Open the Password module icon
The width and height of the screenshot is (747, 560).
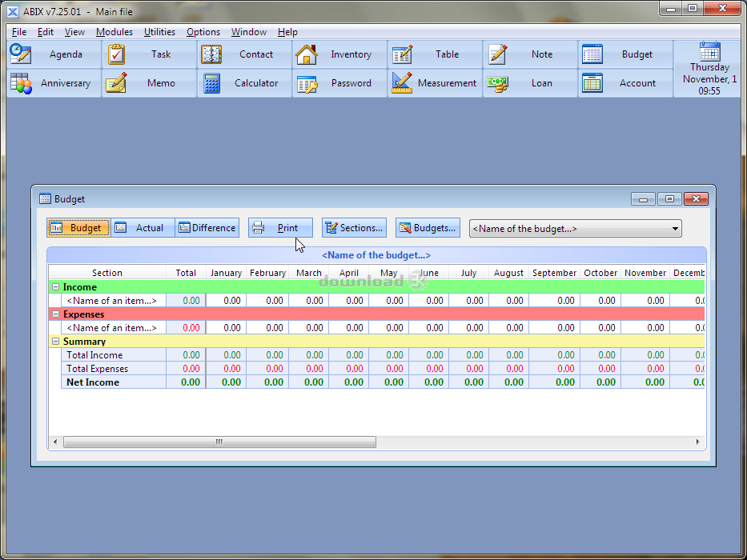click(307, 84)
